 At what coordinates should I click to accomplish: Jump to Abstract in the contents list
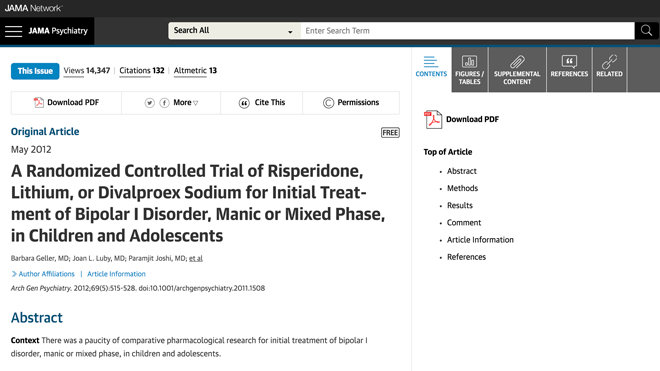(462, 171)
